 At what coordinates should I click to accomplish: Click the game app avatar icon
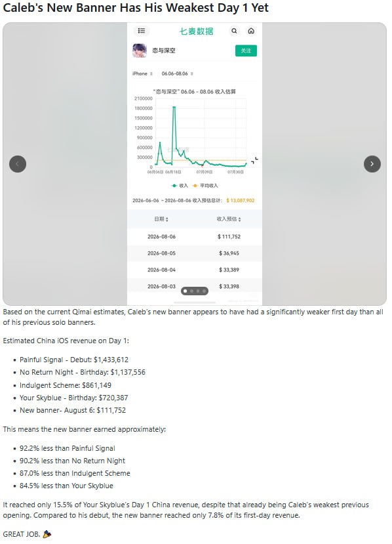click(140, 51)
